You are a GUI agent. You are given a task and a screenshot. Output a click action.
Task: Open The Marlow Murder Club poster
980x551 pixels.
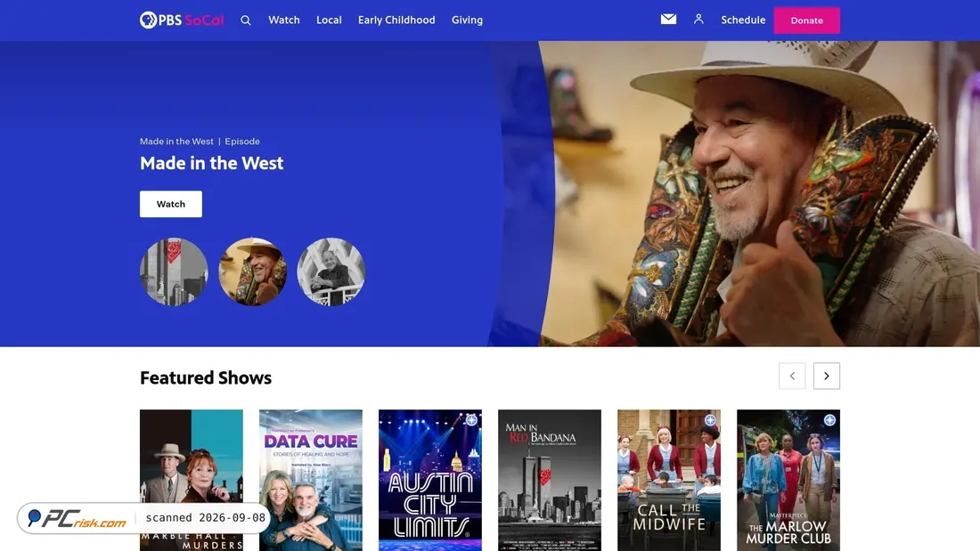(x=788, y=480)
